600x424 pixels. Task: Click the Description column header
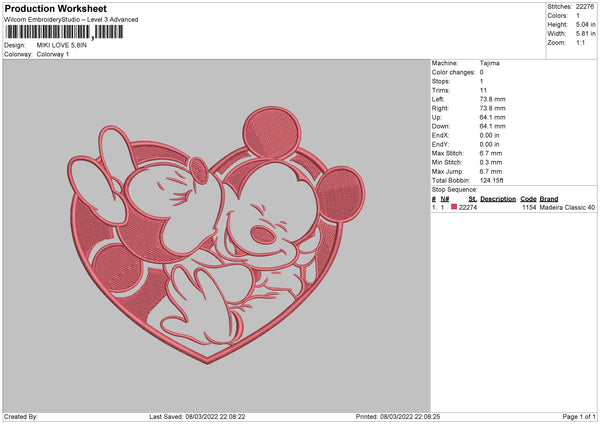[498, 199]
